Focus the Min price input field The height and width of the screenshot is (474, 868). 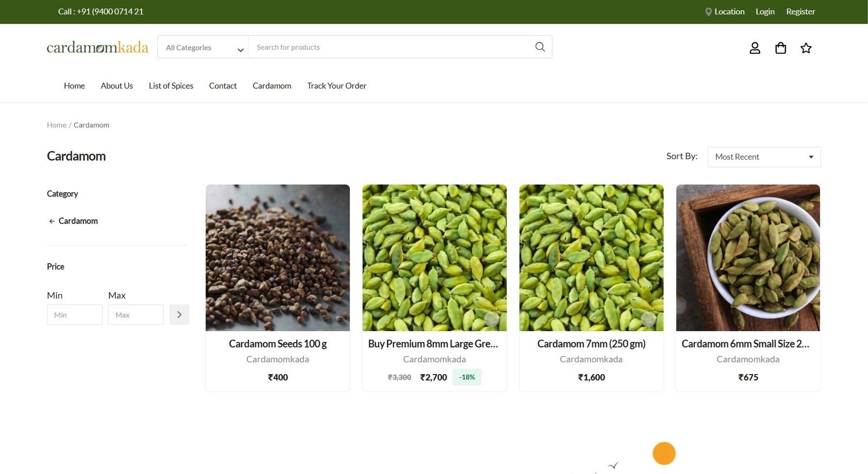[75, 315]
